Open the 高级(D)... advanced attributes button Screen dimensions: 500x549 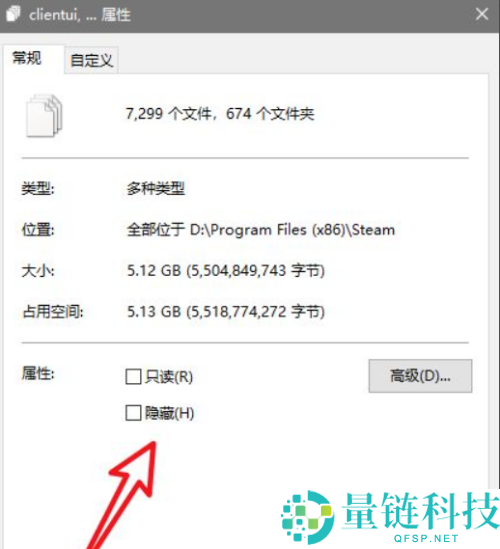coord(420,376)
